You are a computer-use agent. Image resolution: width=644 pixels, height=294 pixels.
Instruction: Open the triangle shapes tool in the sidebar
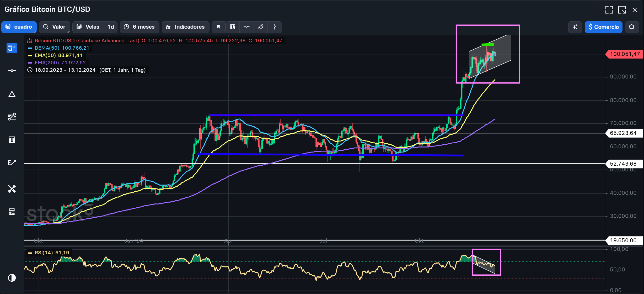[x=12, y=94]
